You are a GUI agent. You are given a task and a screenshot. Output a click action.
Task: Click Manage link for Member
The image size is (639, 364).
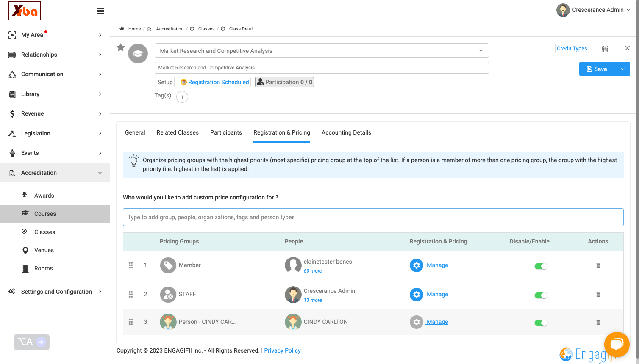pyautogui.click(x=437, y=265)
